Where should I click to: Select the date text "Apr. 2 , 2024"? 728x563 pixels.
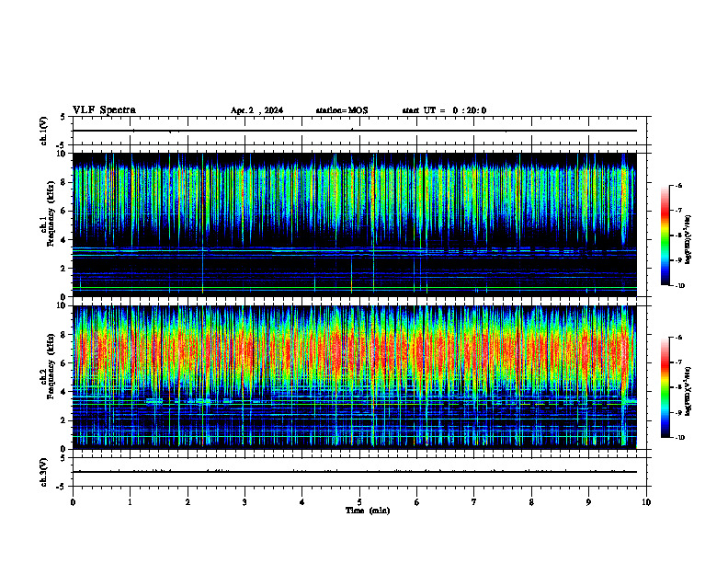256,110
